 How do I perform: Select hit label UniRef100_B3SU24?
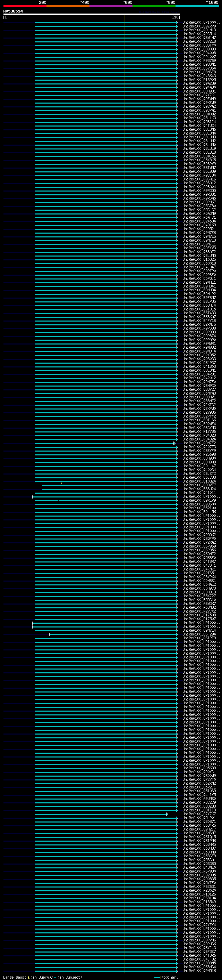[199, 489]
